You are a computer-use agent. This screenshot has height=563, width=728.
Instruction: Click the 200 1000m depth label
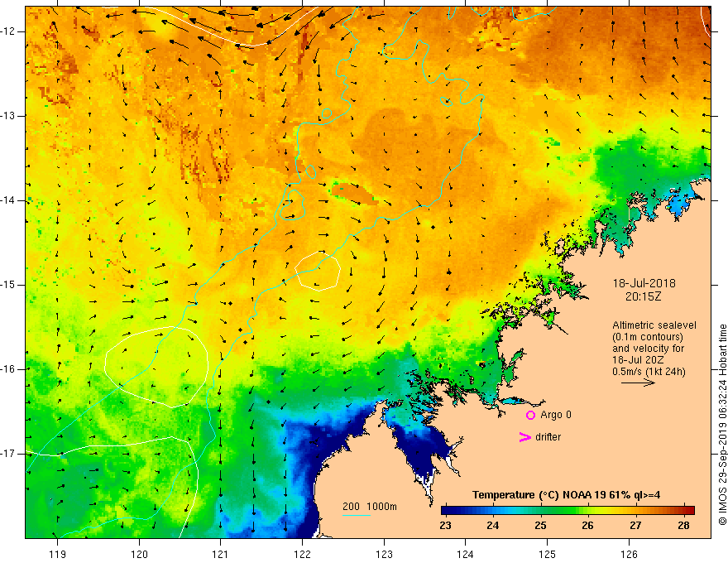pyautogui.click(x=370, y=507)
